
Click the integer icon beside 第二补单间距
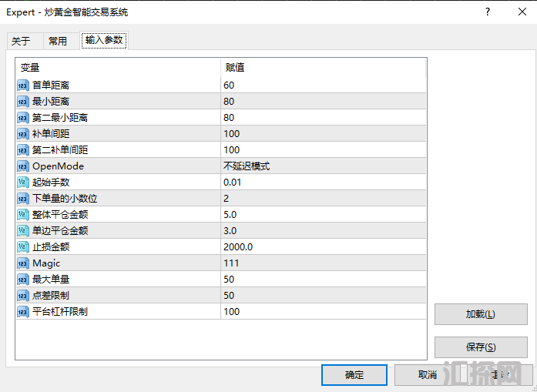pyautogui.click(x=23, y=150)
